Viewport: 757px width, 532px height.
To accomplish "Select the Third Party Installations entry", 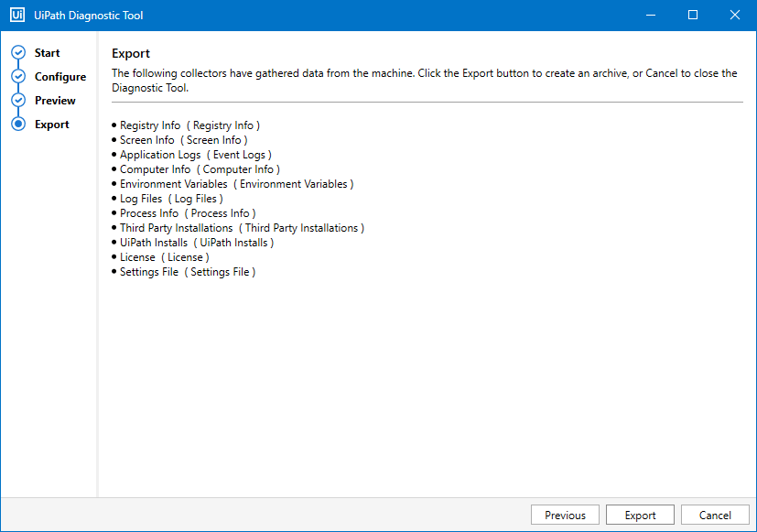I will (242, 228).
